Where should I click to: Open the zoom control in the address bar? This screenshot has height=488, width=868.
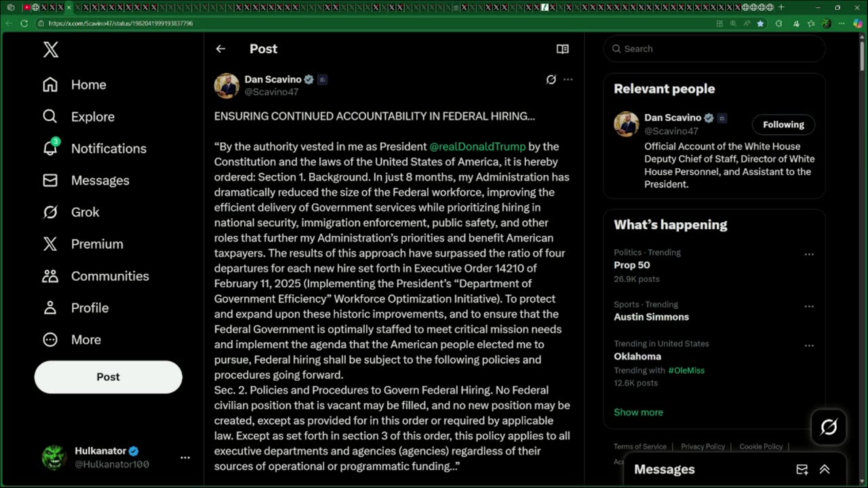coord(733,23)
